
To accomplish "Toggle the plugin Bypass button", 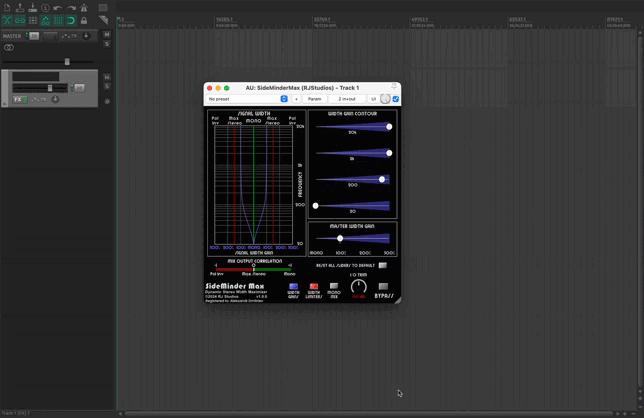I will pos(383,286).
